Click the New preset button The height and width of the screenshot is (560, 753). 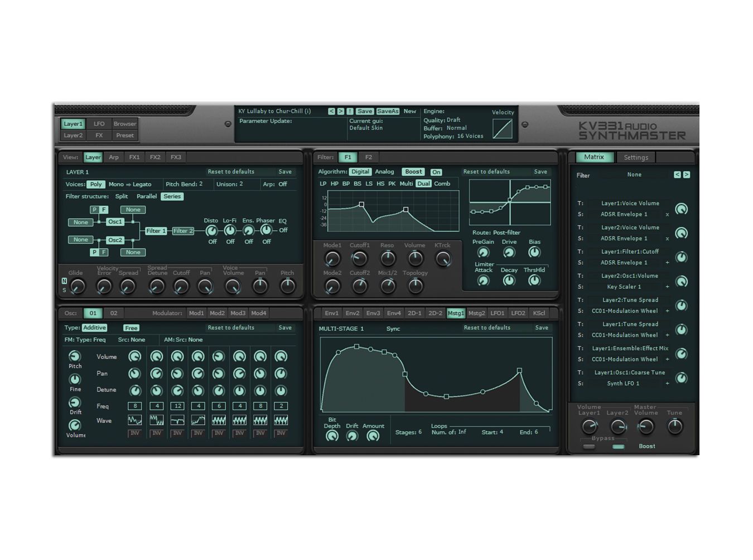coord(409,112)
